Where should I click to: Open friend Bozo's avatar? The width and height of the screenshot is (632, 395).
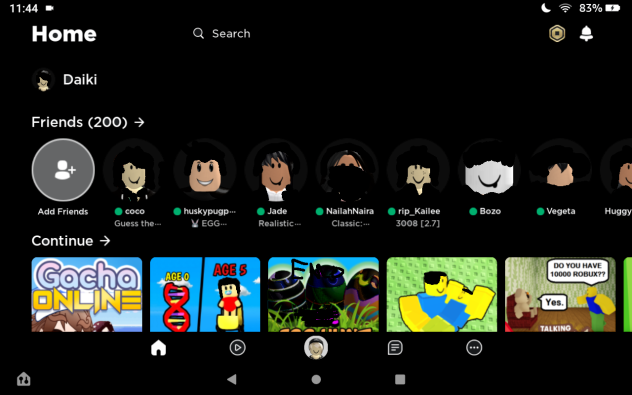pyautogui.click(x=489, y=170)
